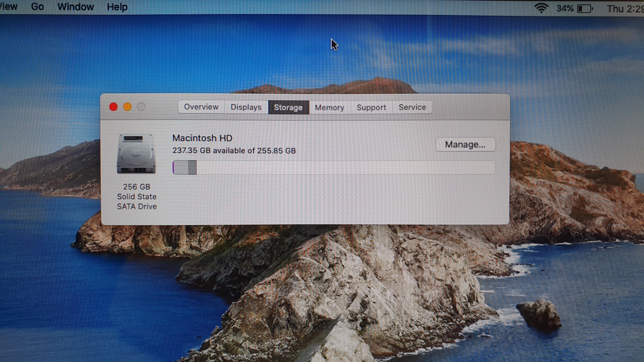Click the Macintosh HD label
The width and height of the screenshot is (644, 362).
coord(202,138)
